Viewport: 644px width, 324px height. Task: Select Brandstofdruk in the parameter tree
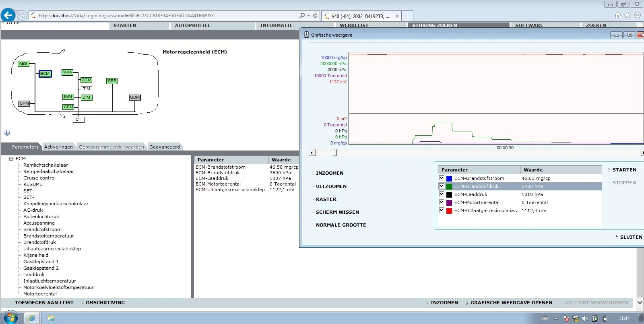coord(39,242)
